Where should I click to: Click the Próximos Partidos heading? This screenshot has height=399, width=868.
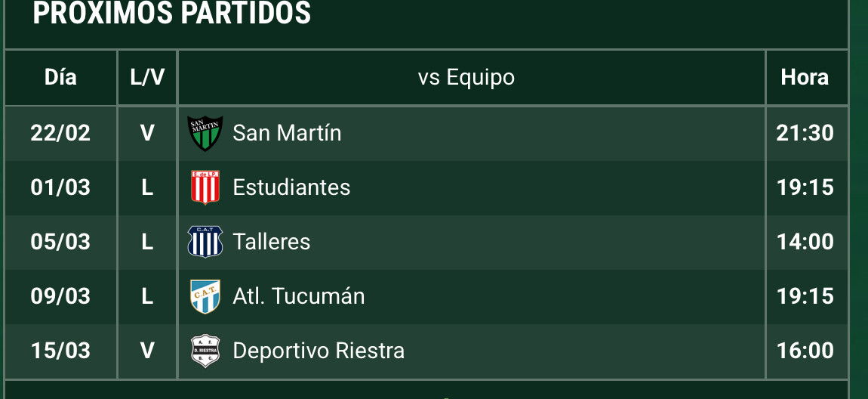tap(171, 14)
